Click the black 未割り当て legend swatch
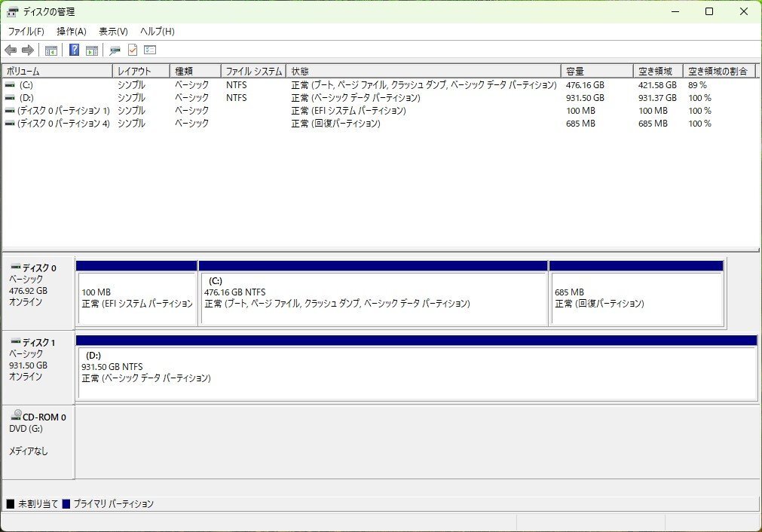This screenshot has height=532, width=762. coord(11,504)
